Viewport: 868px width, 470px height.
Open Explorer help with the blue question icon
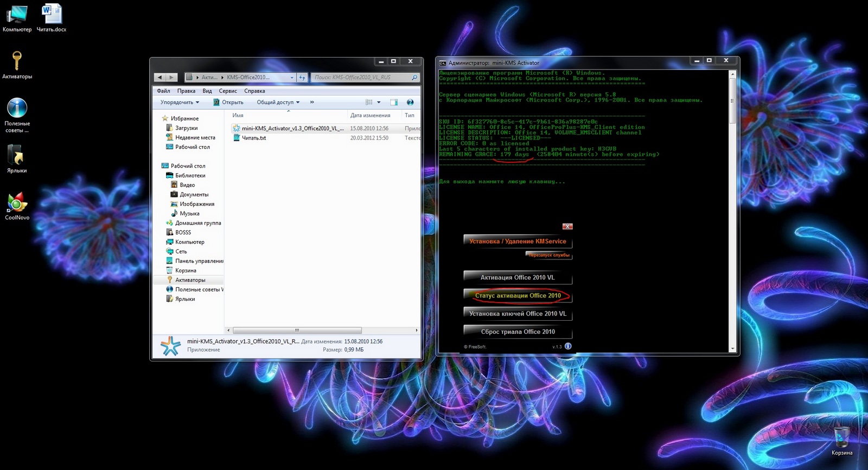point(410,102)
